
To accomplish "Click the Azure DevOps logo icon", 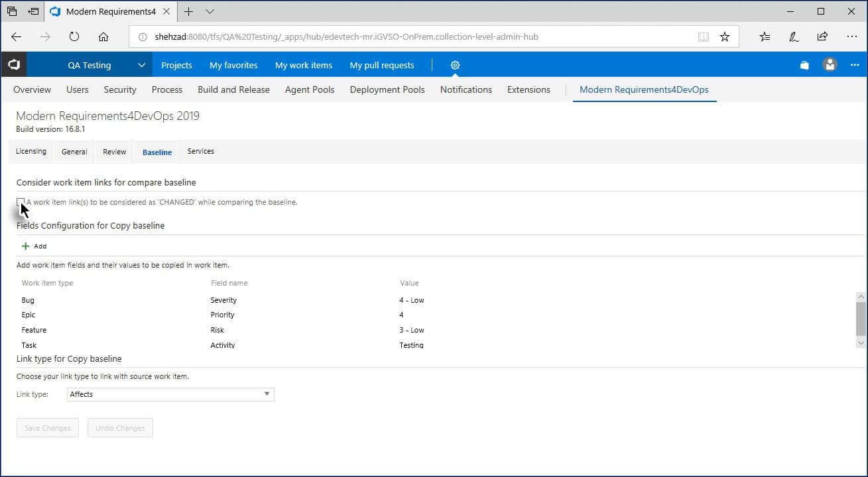I will [14, 65].
